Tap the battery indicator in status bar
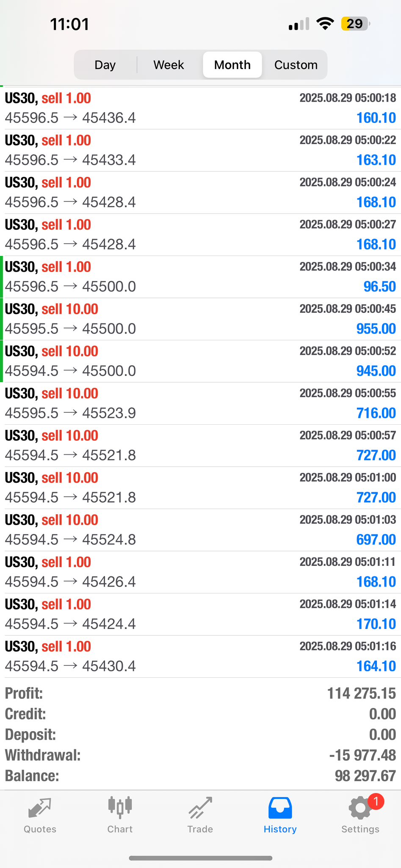The height and width of the screenshot is (868, 401). [355, 24]
